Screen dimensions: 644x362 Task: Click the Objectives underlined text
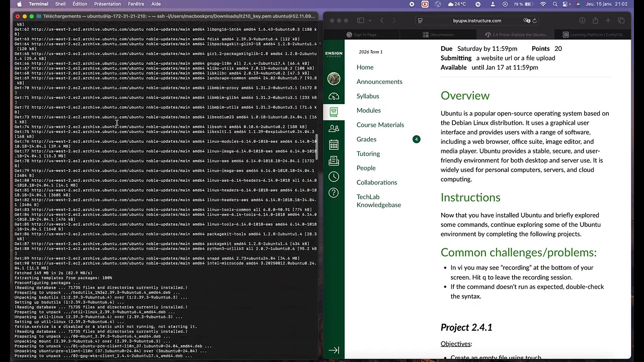point(455,344)
